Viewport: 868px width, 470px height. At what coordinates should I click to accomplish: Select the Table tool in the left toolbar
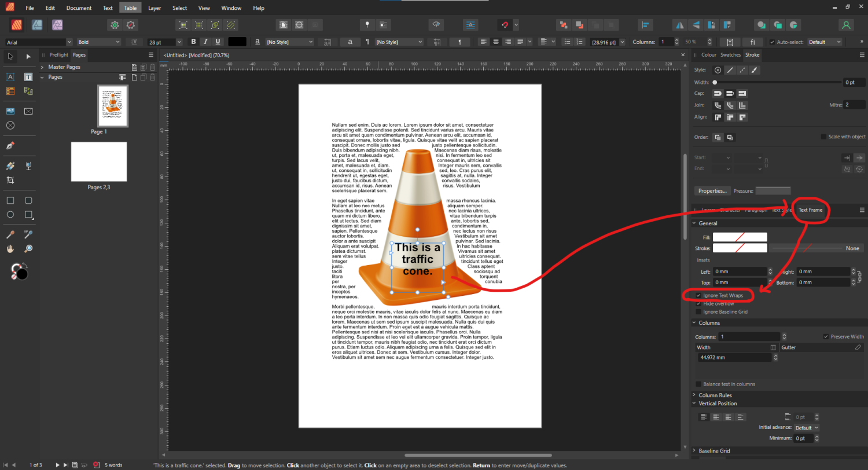[x=10, y=91]
